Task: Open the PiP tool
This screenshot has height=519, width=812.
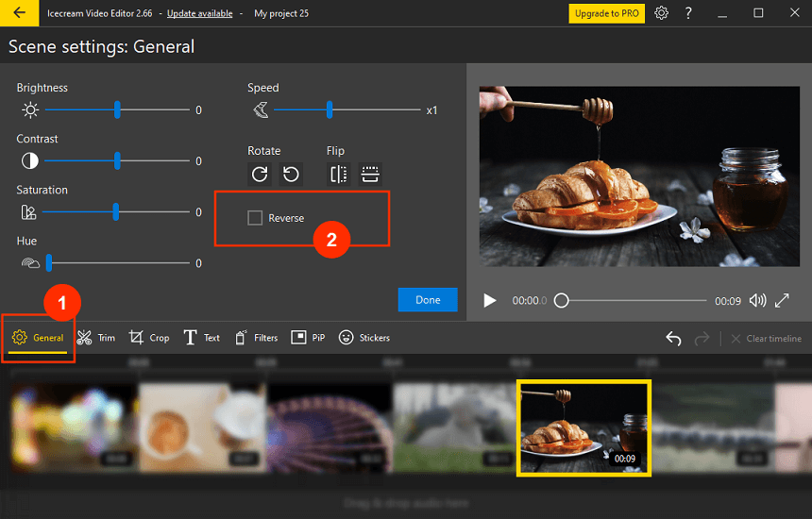Action: coord(308,338)
